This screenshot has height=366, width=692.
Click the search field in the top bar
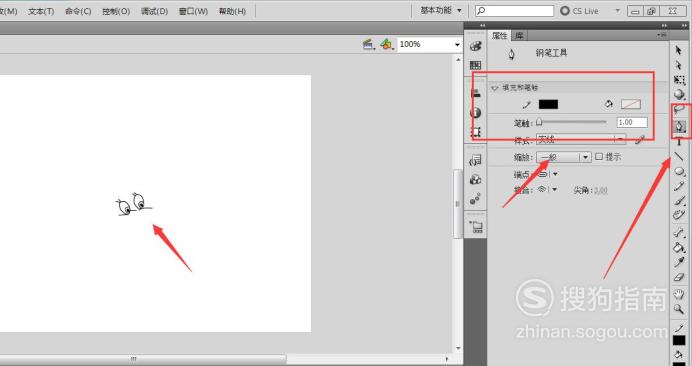(515, 11)
